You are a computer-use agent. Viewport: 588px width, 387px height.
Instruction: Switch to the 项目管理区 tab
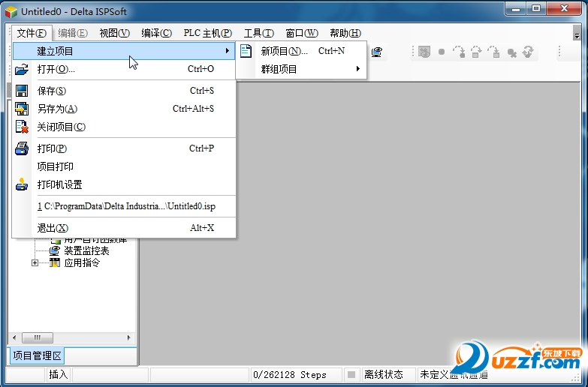[x=37, y=355]
